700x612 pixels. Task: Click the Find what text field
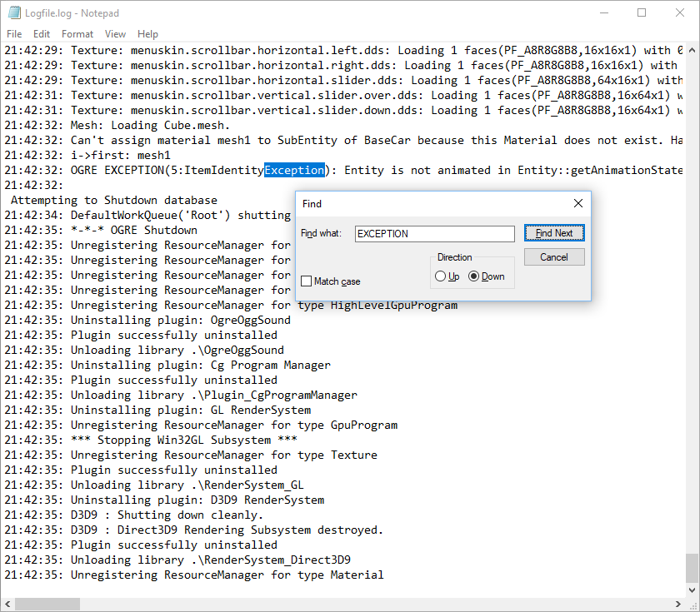click(x=434, y=234)
